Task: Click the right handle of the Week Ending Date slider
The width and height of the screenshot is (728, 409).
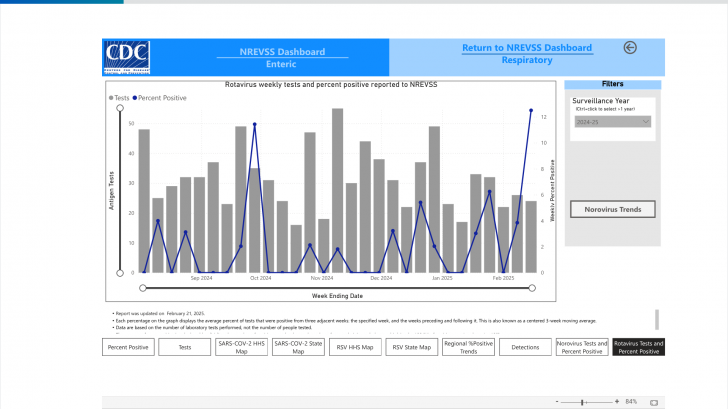Action: (530, 286)
